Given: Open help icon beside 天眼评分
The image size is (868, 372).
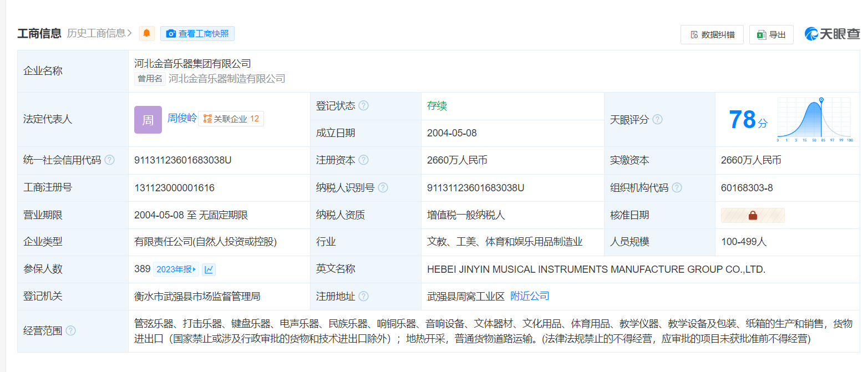Looking at the screenshot, I should (x=657, y=119).
